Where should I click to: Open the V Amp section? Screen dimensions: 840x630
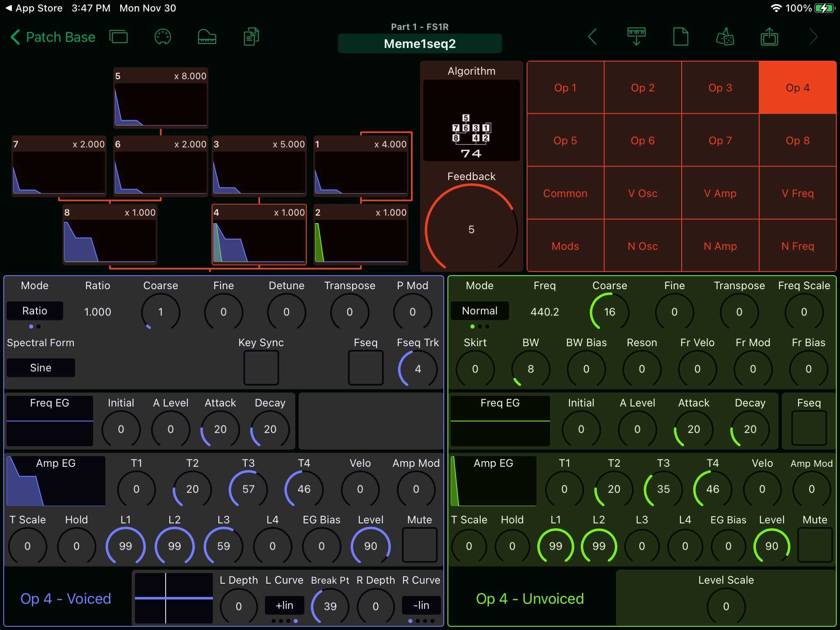[x=720, y=193]
